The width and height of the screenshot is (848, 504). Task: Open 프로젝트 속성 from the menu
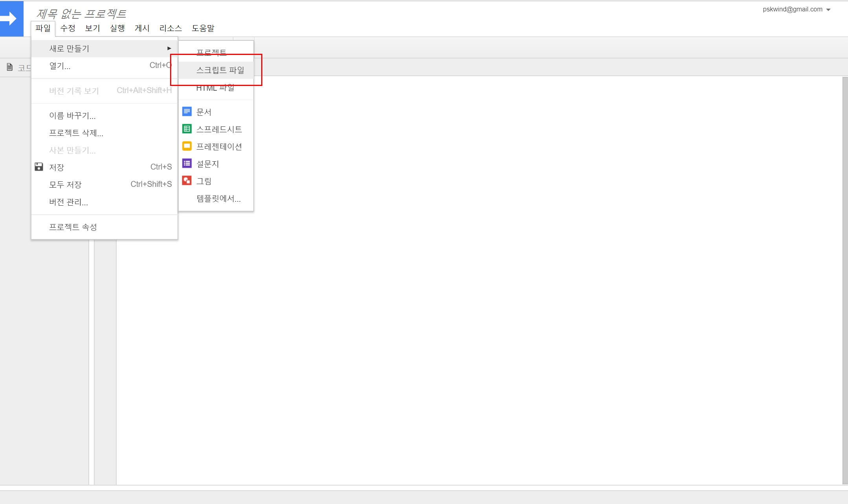(x=104, y=227)
